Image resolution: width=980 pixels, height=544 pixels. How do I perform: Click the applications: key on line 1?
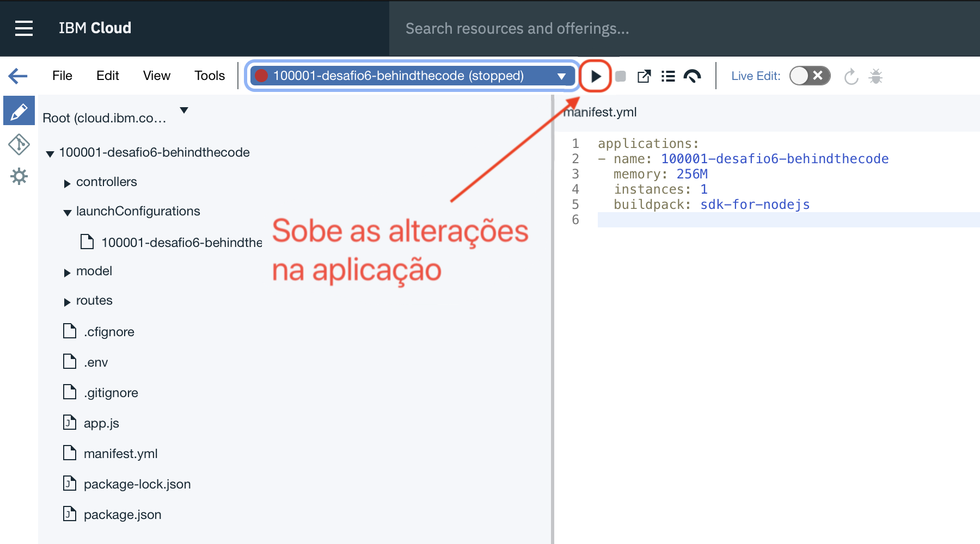click(x=648, y=144)
